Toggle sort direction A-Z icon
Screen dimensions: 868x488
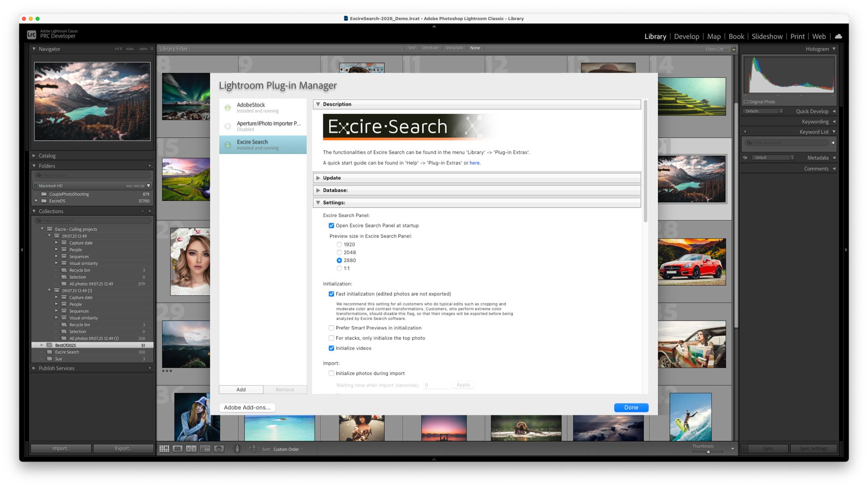[254, 449]
